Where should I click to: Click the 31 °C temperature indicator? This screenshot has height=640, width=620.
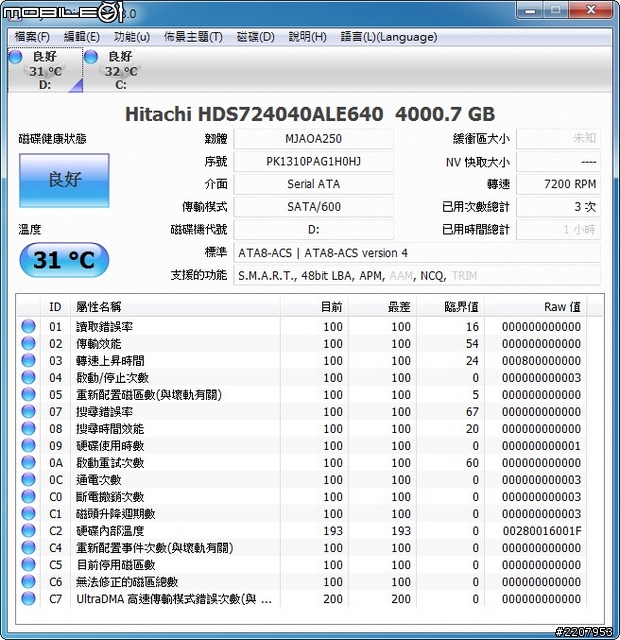click(x=64, y=260)
